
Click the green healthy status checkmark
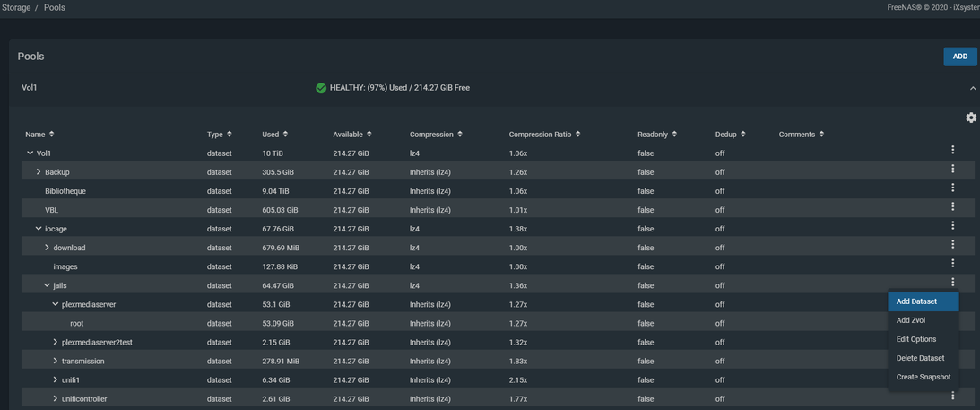[321, 88]
